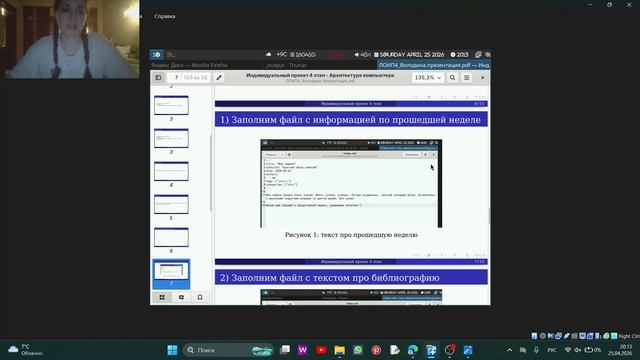Open the active blue-box app on taskbar
This screenshot has width=640, height=360.
coord(431,350)
